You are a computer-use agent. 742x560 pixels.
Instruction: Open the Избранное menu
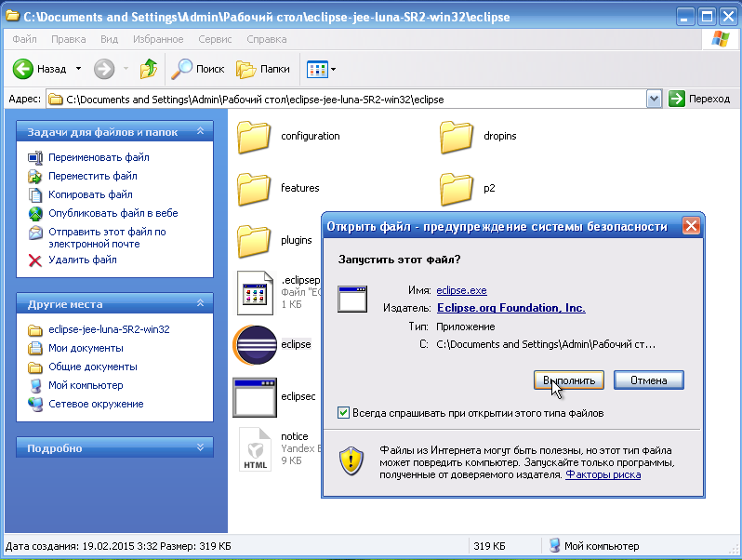(x=158, y=39)
